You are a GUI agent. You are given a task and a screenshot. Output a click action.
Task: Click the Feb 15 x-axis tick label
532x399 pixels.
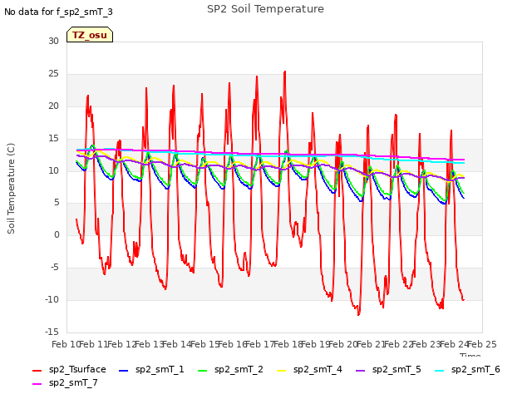204,344
